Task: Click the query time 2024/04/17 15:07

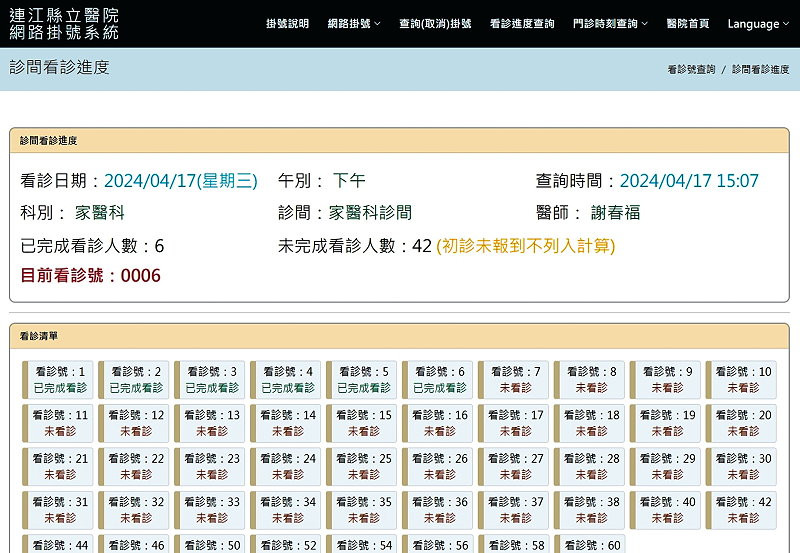Action: tap(689, 181)
